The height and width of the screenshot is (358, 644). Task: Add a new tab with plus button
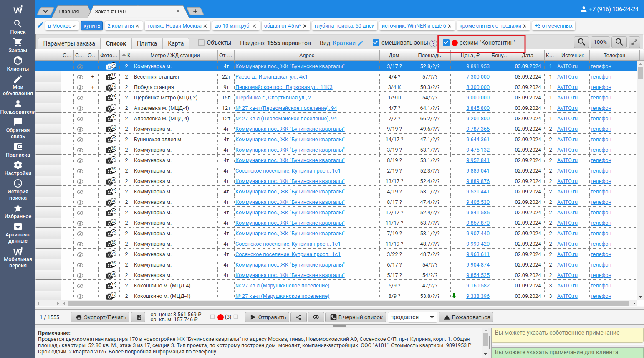[195, 11]
